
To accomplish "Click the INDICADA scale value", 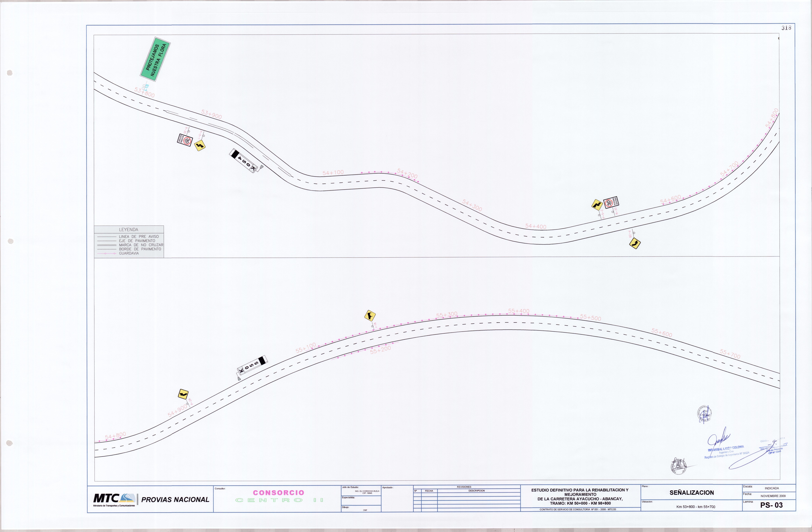I will (772, 488).
